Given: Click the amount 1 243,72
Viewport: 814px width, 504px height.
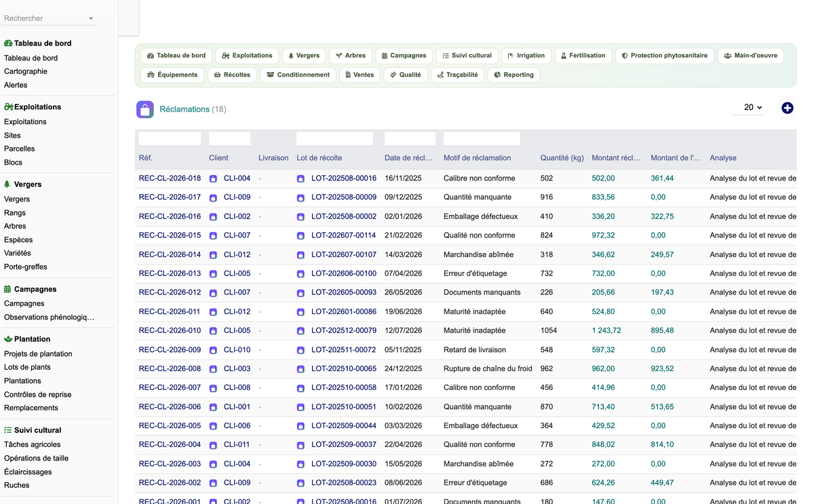Looking at the screenshot, I should (606, 330).
